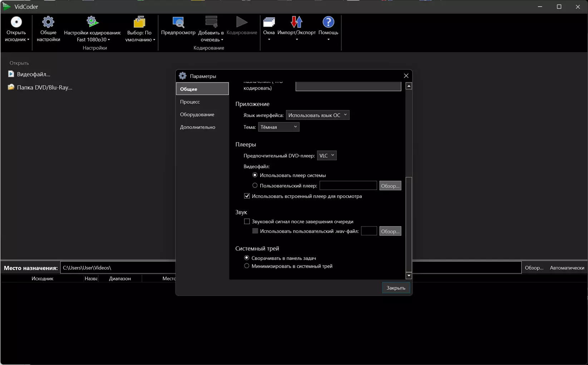Viewport: 588px width, 365px height.
Task: Expand the preferred DVD player VLC dropdown
Action: tap(327, 156)
